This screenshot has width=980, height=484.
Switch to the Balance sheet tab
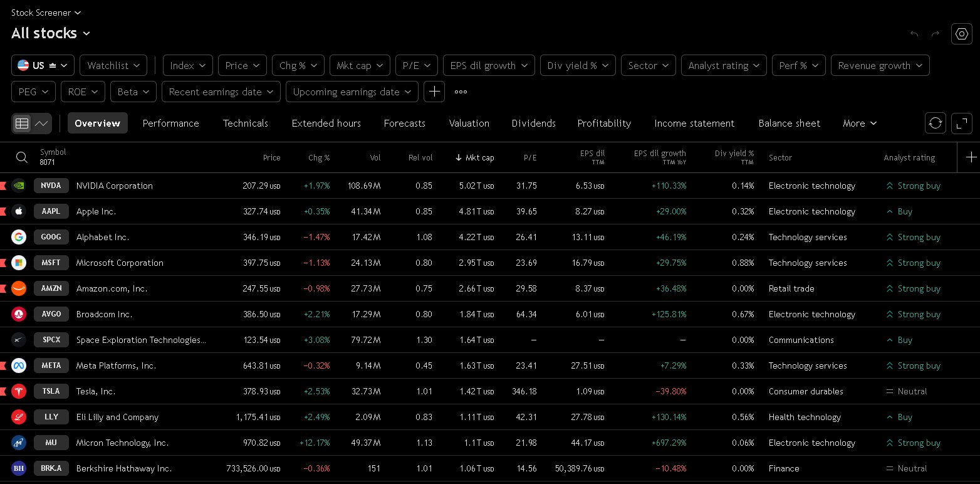[790, 123]
